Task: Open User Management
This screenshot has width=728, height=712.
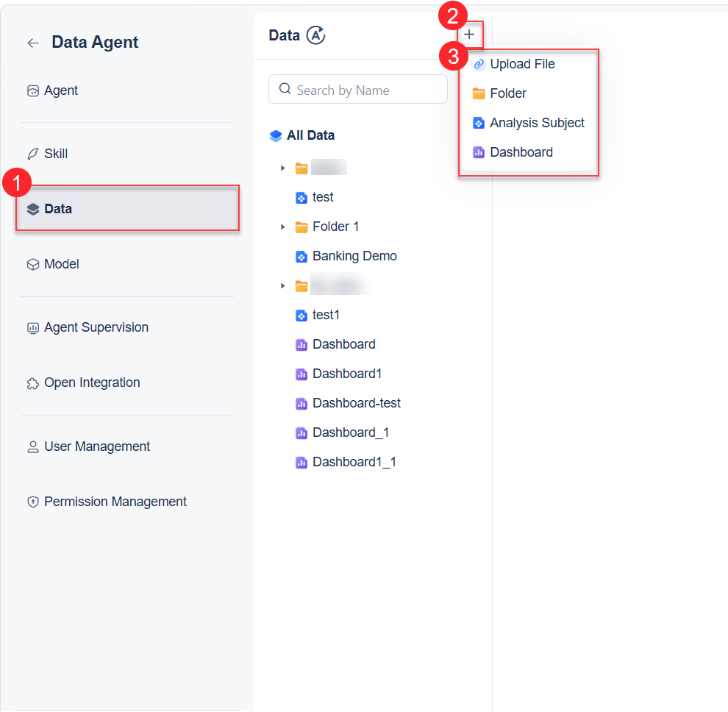Action: pyautogui.click(x=96, y=446)
